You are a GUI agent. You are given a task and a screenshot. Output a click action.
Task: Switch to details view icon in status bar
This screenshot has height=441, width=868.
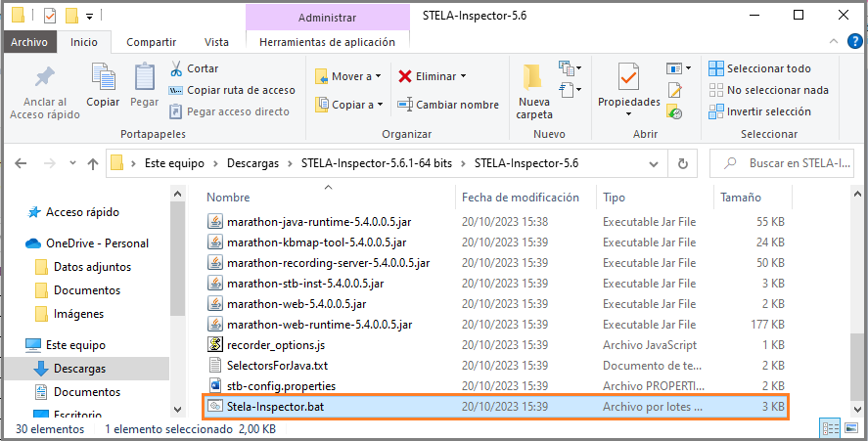tap(831, 429)
